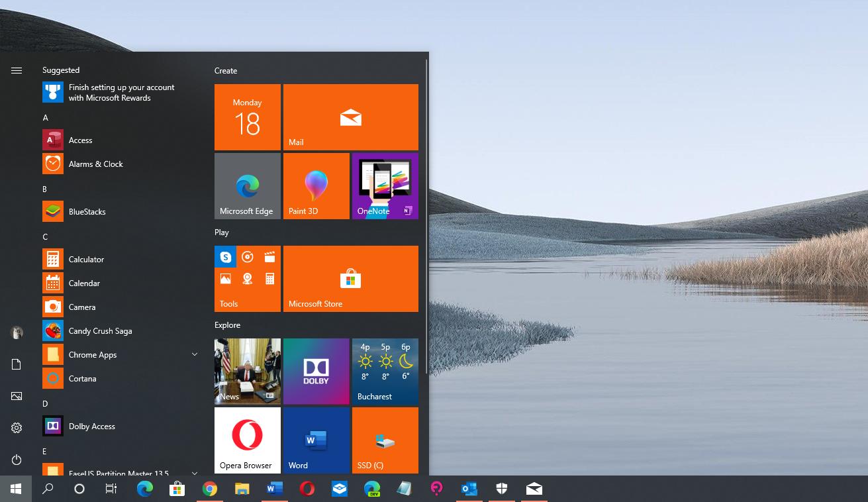The width and height of the screenshot is (868, 502).
Task: Launch the Calculator app
Action: 119,259
